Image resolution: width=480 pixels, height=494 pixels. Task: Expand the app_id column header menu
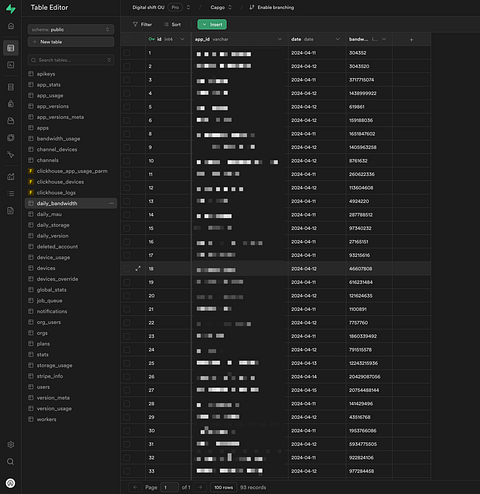[280, 39]
